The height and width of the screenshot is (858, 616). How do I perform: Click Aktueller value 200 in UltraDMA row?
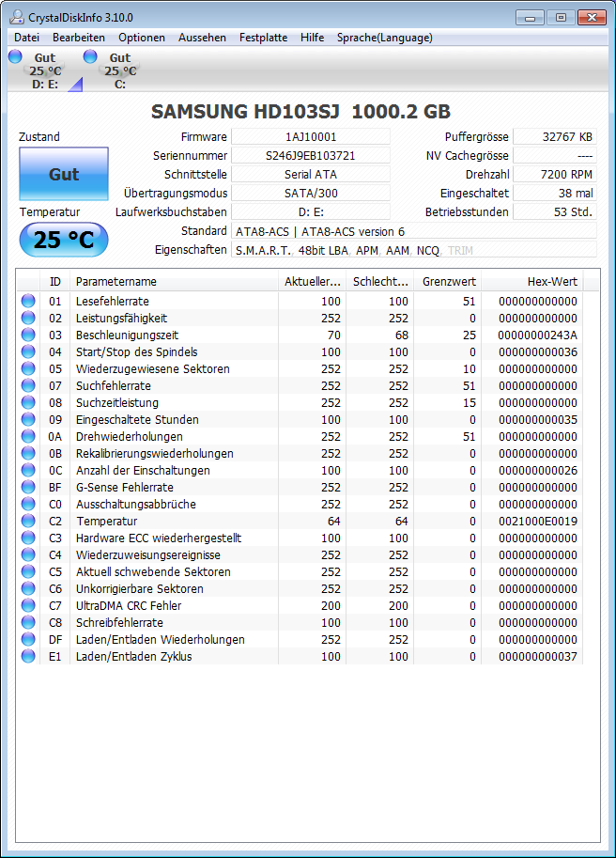point(331,606)
